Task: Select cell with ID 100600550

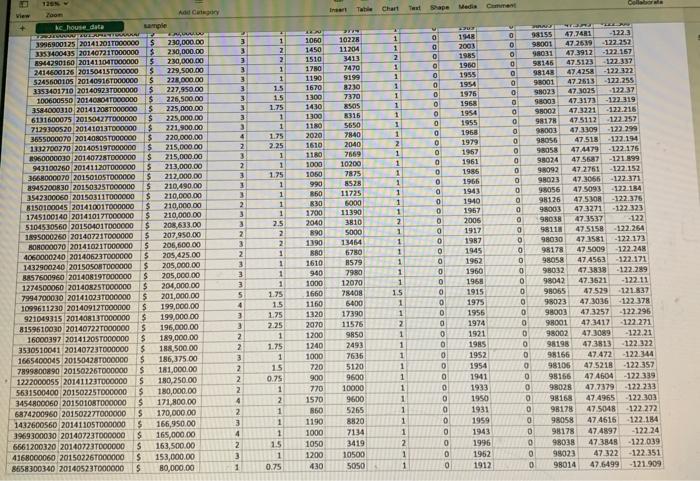Action: point(54,100)
